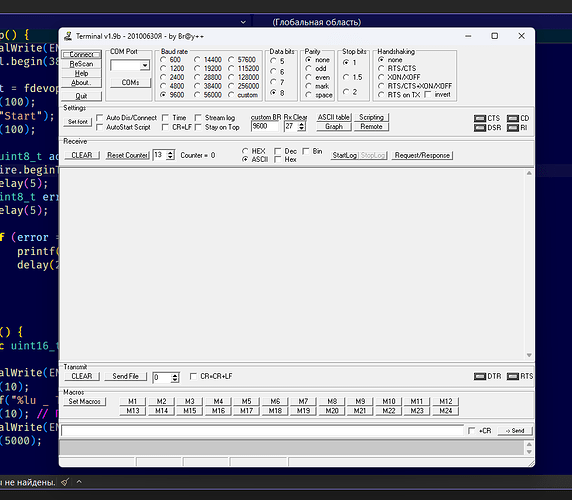Enable AutoStart Script checkbox

[100, 127]
